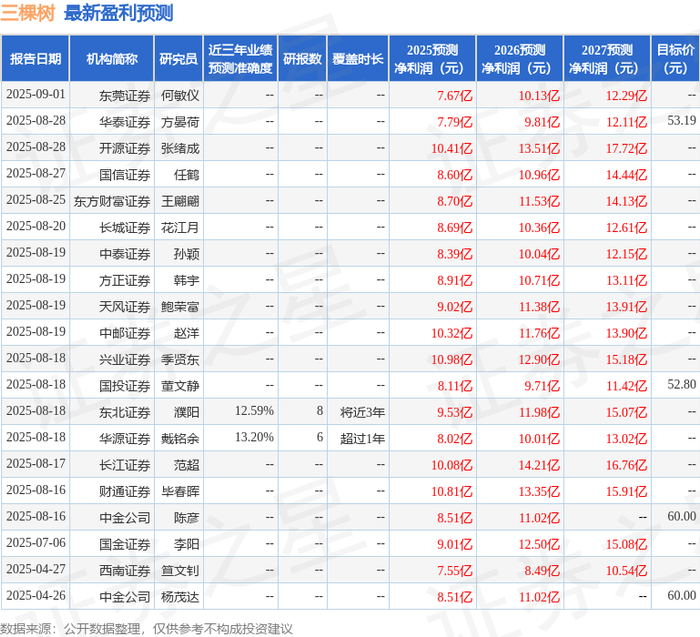Select the 7.55亿 forecast value
Image resolution: width=700 pixels, height=637 pixels.
(454, 570)
